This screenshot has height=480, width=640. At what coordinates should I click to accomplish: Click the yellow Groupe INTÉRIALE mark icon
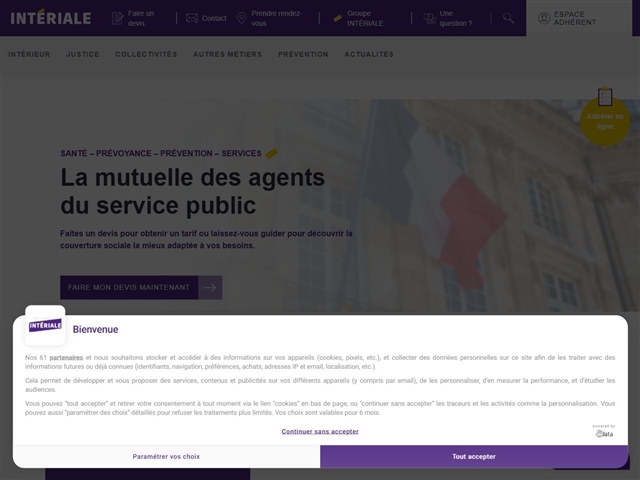[338, 18]
